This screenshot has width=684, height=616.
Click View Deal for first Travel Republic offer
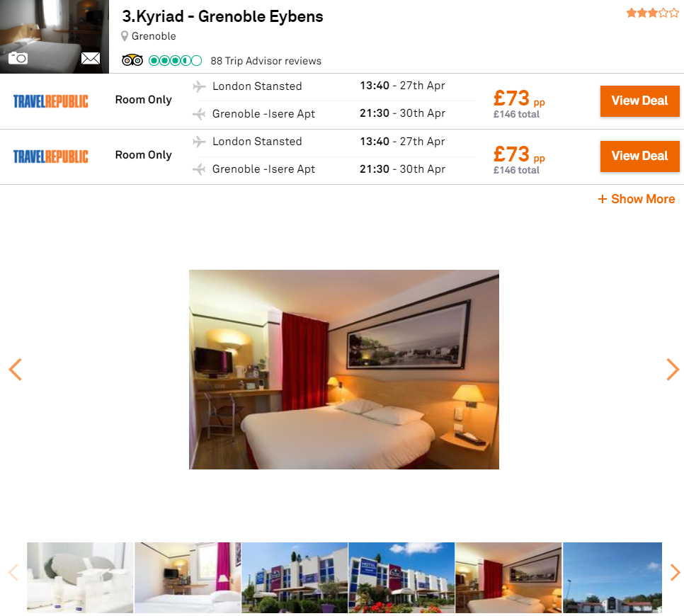[639, 101]
